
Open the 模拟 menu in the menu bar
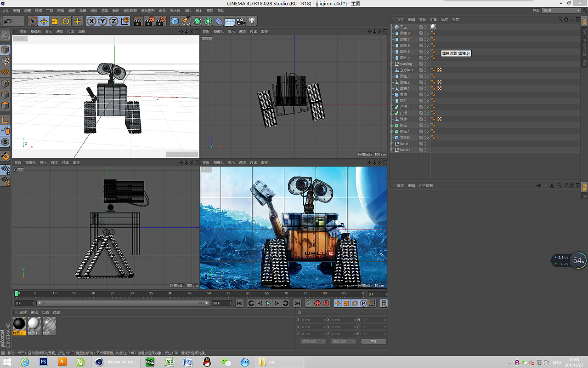[x=94, y=11]
